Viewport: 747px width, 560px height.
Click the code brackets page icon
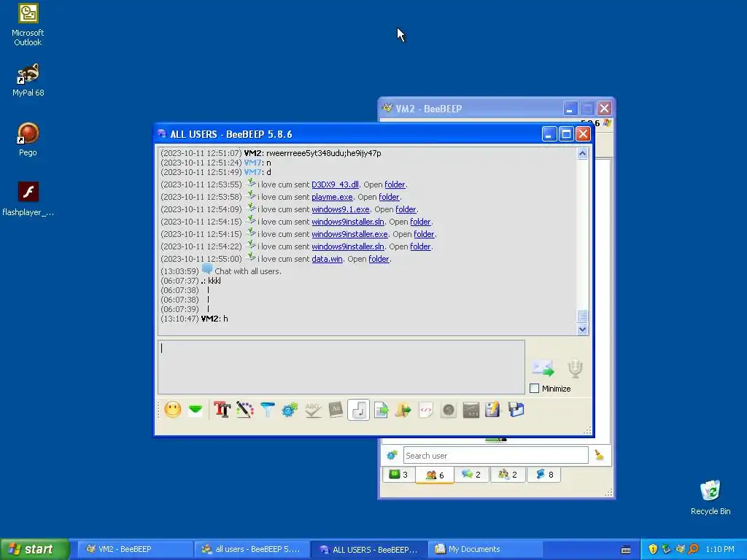426,410
